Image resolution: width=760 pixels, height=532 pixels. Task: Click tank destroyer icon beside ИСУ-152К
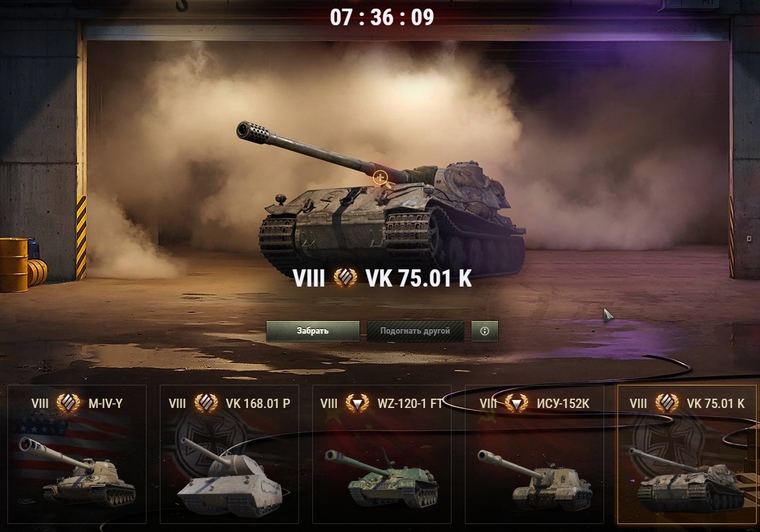click(x=516, y=403)
